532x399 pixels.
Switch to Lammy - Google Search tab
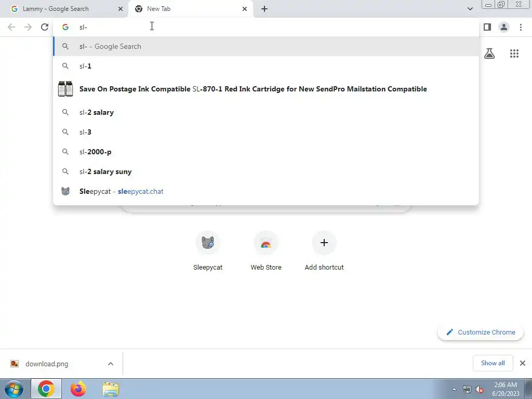[x=64, y=9]
